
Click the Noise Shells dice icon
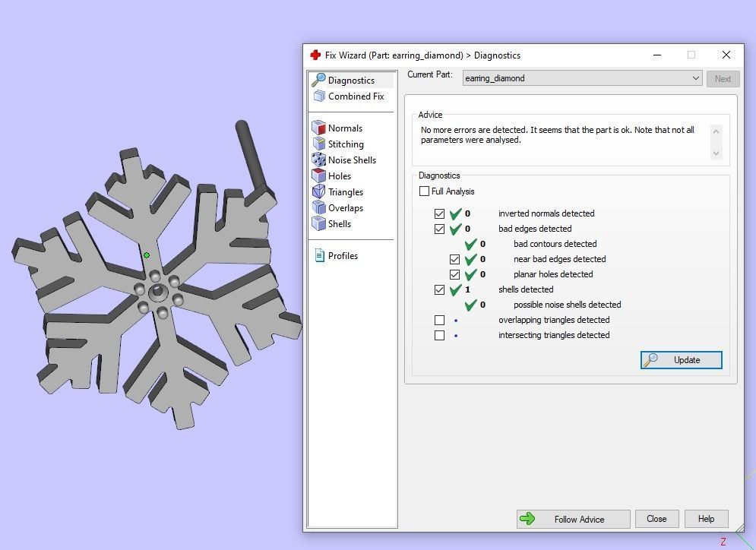coord(318,160)
